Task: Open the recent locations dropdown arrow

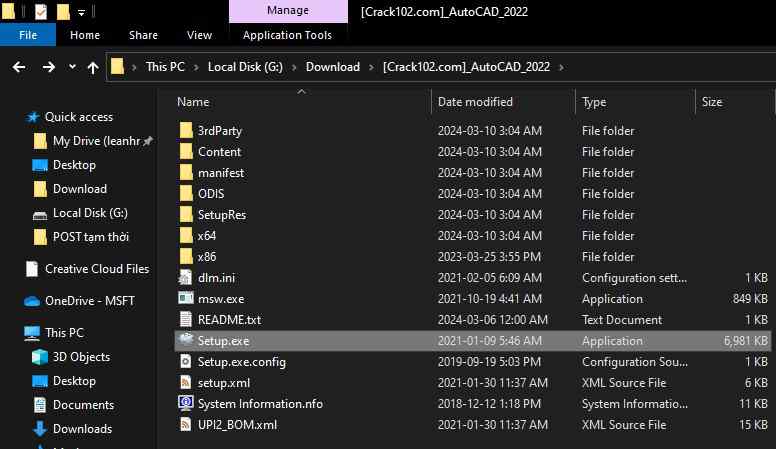Action: (72, 68)
